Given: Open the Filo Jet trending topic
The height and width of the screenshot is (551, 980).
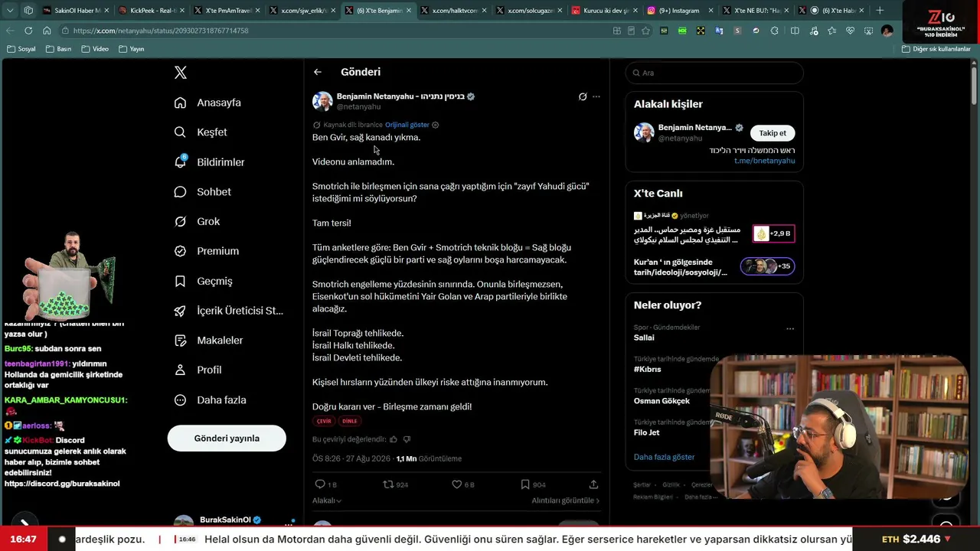Looking at the screenshot, I should pyautogui.click(x=646, y=432).
